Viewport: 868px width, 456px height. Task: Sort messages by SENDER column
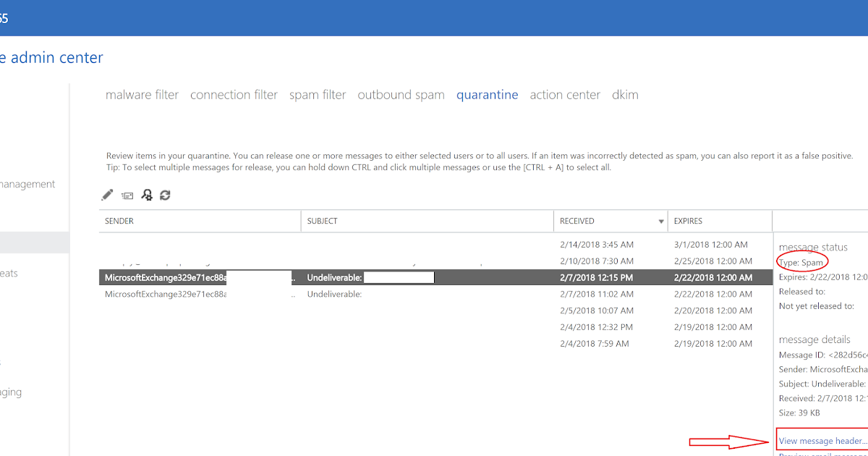(x=119, y=221)
